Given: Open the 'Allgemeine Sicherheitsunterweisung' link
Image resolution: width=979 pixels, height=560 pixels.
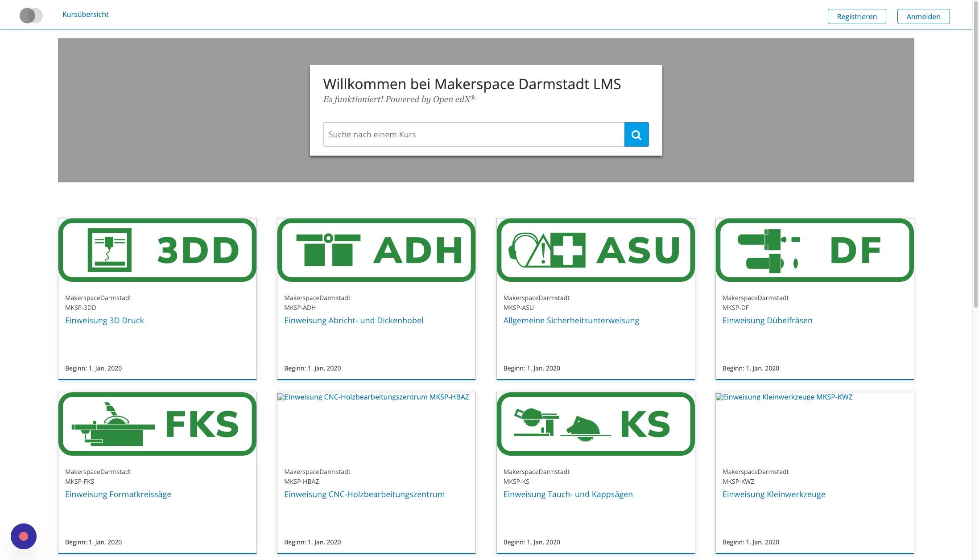Looking at the screenshot, I should pyautogui.click(x=571, y=320).
